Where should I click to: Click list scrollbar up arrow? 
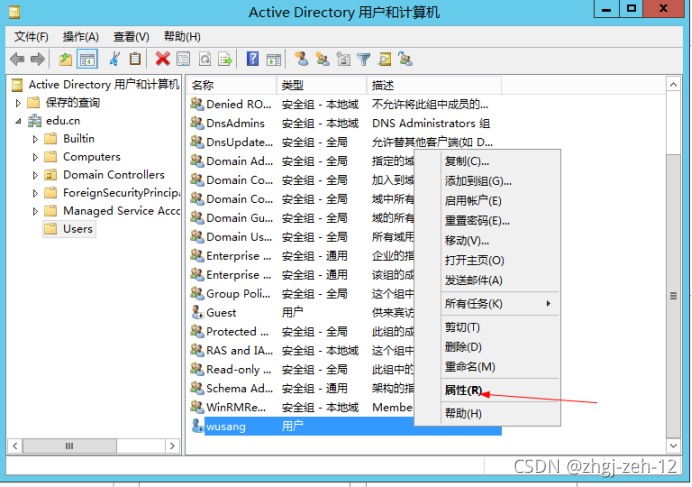click(x=673, y=84)
